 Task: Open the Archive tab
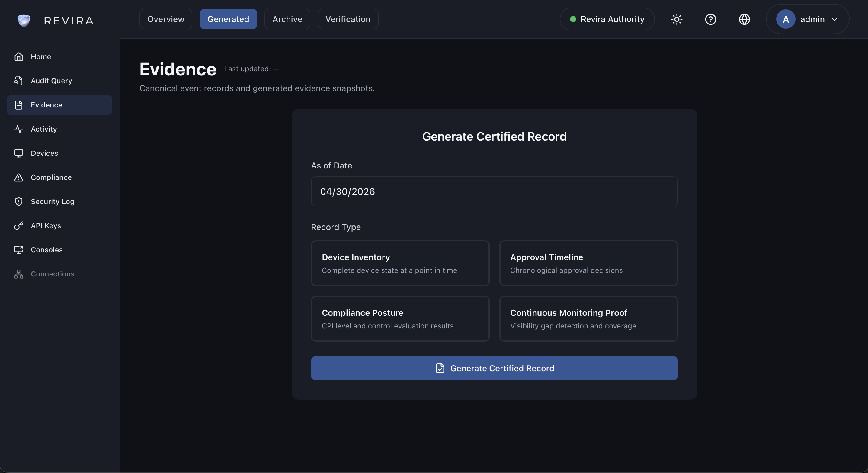(287, 19)
